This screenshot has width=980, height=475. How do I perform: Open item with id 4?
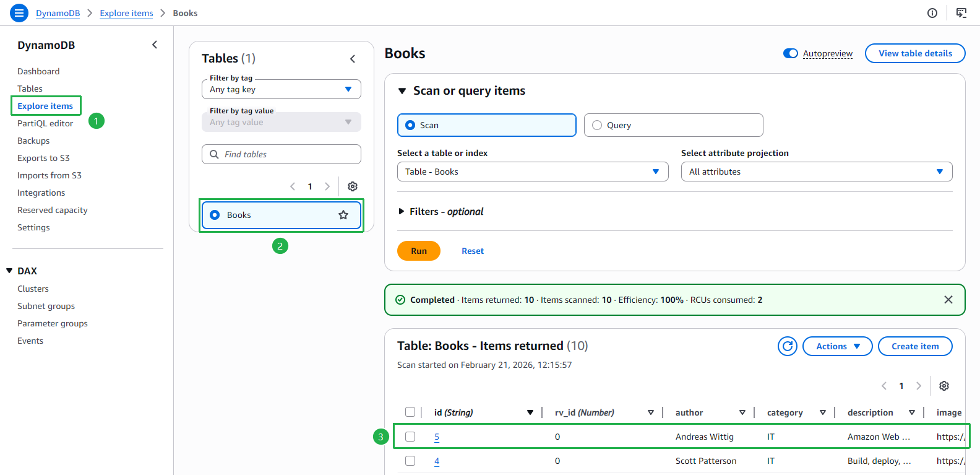[437, 461]
